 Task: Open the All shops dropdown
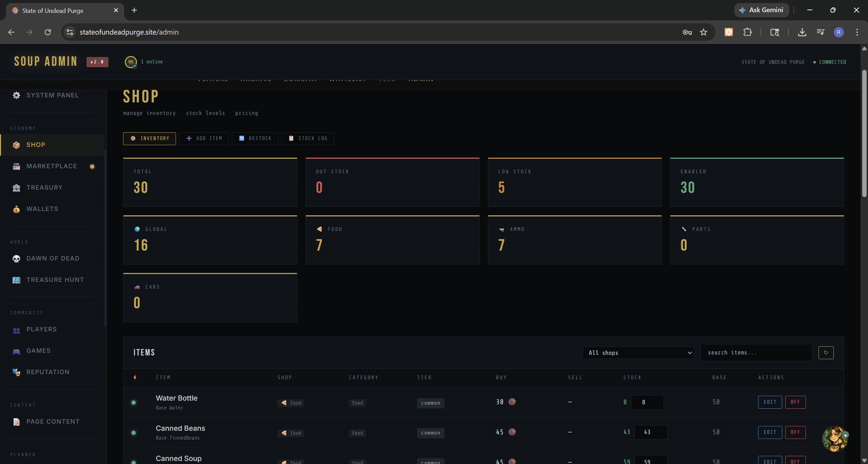(638, 353)
